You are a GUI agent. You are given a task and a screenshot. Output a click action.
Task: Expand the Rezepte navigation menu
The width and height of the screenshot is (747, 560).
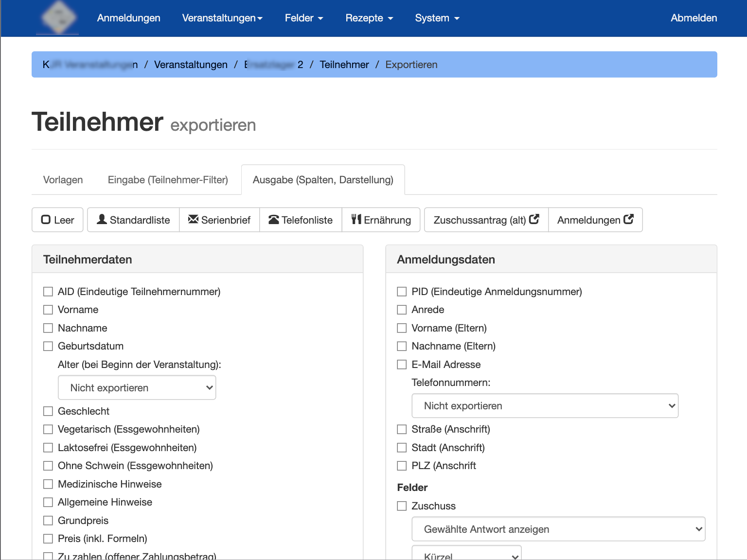(x=369, y=18)
